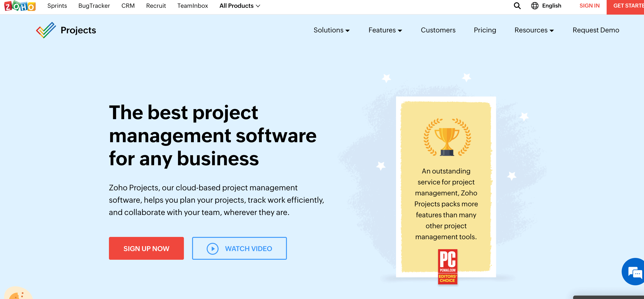
Task: Click the trophy award image
Action: point(447,137)
